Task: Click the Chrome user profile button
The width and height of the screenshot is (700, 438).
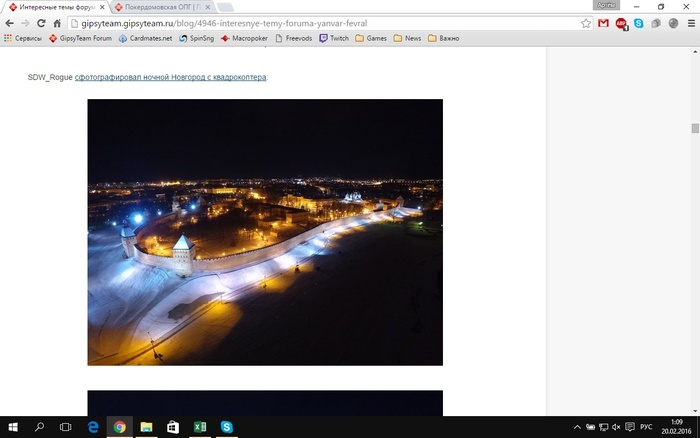Action: (606, 5)
